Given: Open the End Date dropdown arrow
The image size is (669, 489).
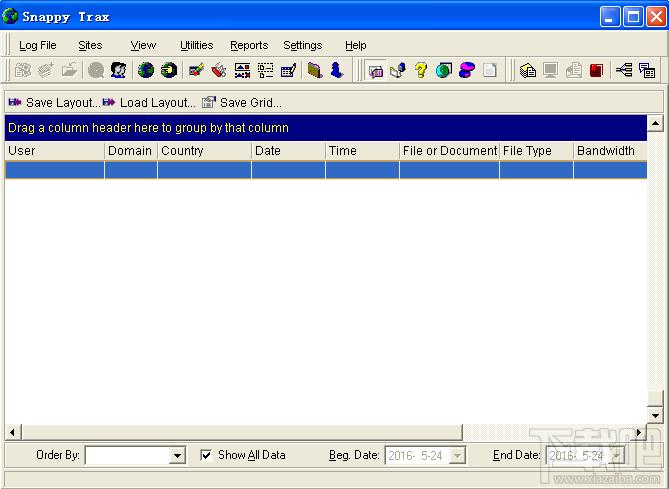Looking at the screenshot, I should [617, 456].
